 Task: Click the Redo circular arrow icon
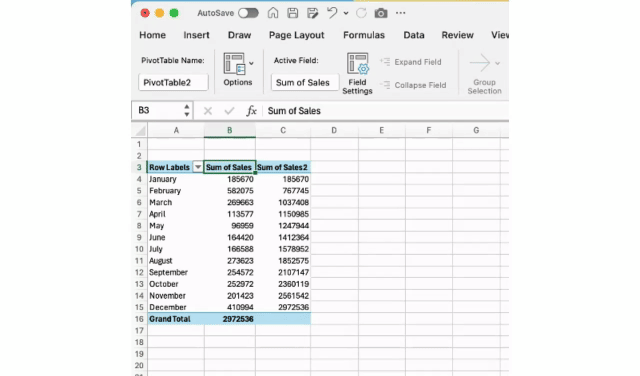(361, 13)
